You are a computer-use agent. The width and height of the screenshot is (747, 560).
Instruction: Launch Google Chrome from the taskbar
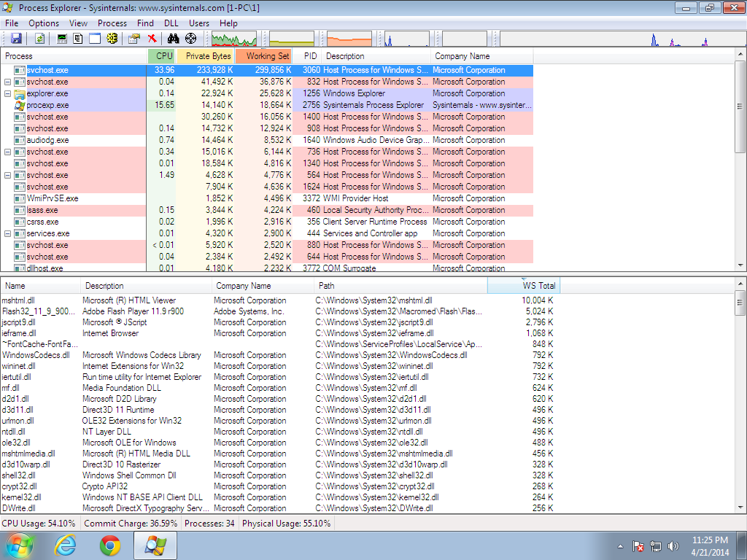110,545
